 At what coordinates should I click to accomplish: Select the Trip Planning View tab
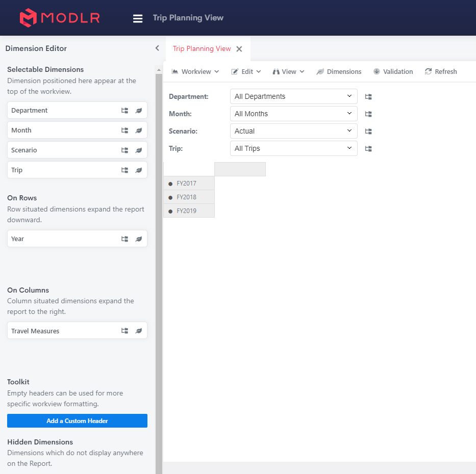click(x=202, y=49)
